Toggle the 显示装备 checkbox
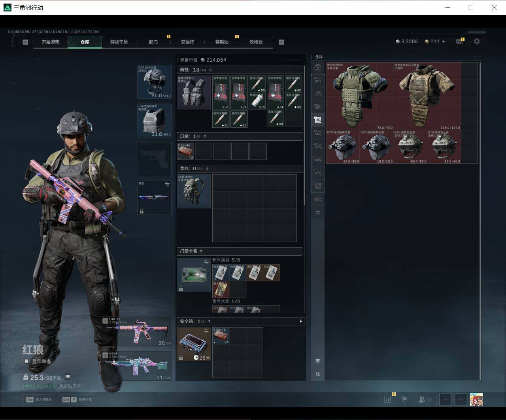 (26, 361)
